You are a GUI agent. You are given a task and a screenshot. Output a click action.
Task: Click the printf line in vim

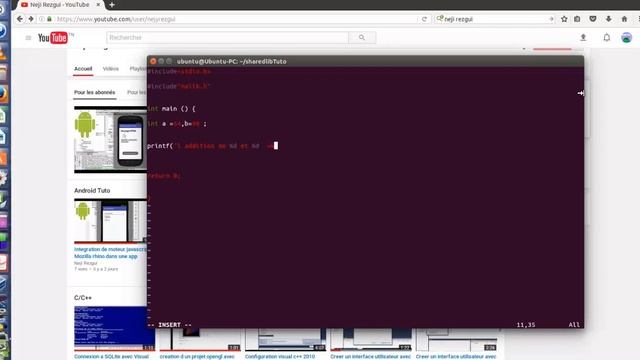pos(212,146)
